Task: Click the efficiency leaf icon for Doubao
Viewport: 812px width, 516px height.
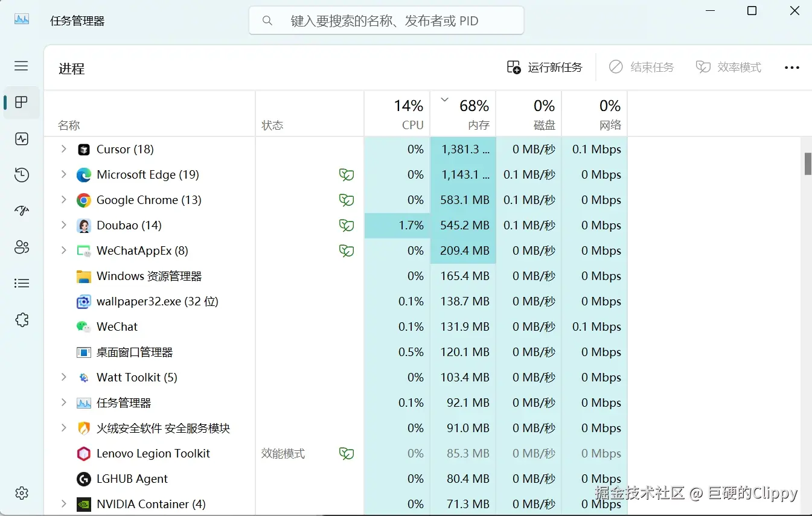Action: tap(347, 226)
